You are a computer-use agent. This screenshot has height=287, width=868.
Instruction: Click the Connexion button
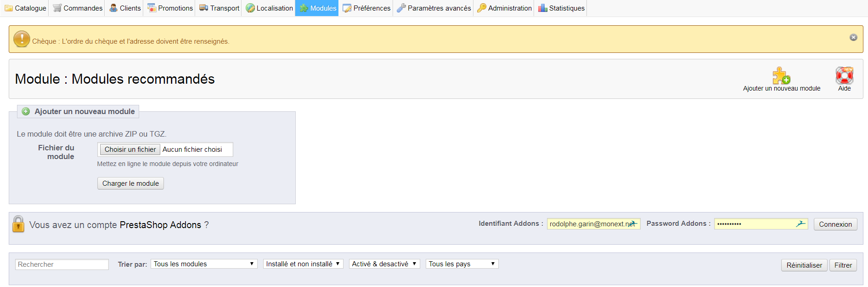[x=835, y=224]
